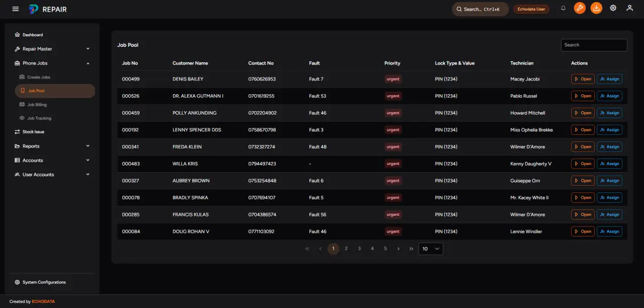Expand the Reports menu
The height and width of the screenshot is (308, 644).
click(x=52, y=146)
